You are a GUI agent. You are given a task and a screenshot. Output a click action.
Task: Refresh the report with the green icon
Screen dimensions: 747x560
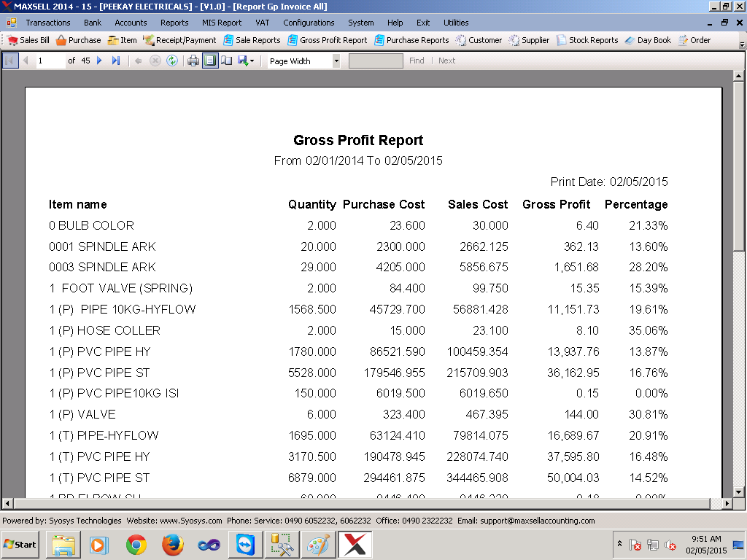172,61
